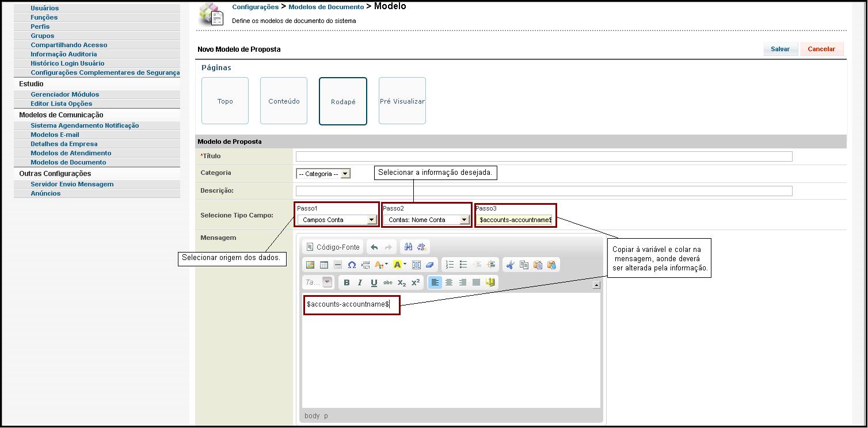Insert an image into the message
This screenshot has width=868, height=428.
click(311, 265)
